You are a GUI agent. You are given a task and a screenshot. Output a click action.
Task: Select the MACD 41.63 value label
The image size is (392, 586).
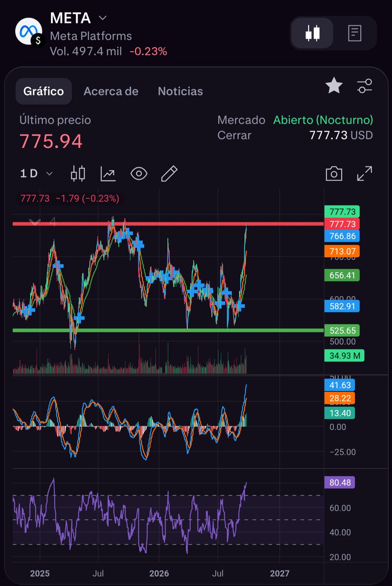pyautogui.click(x=339, y=385)
